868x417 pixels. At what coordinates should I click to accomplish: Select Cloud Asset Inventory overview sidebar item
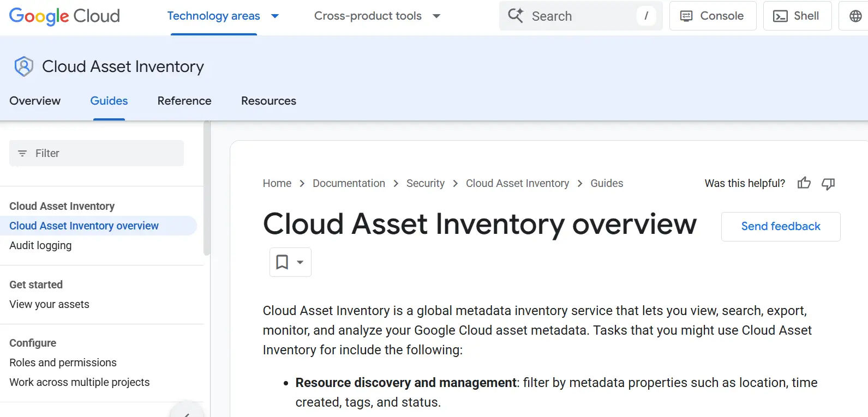point(98,226)
